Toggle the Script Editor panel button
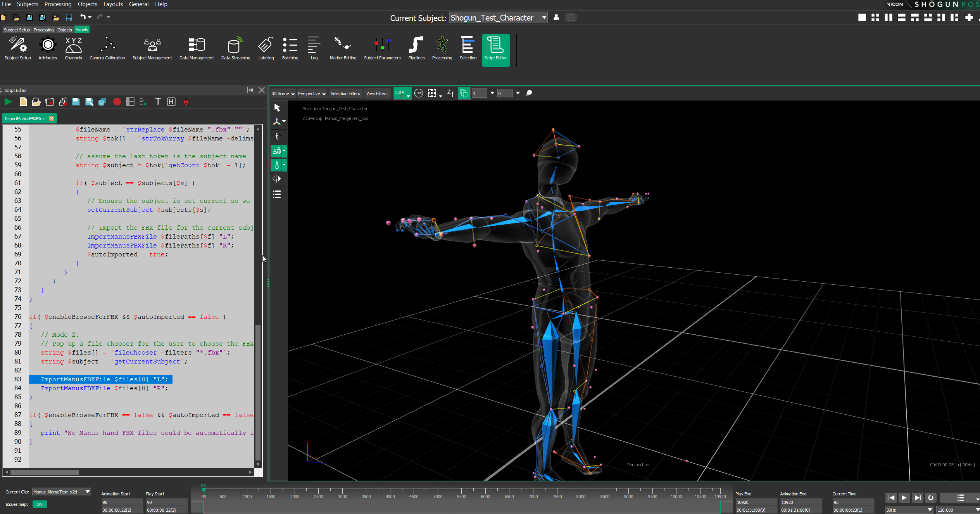Screen dimensions: 980x514 tap(495, 49)
